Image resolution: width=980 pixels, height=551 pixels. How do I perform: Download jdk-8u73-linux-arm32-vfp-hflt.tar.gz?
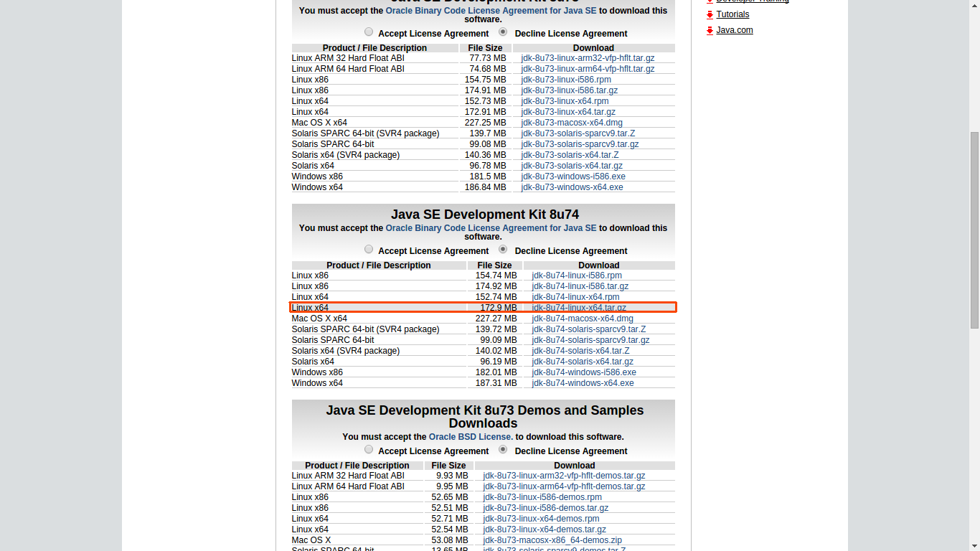click(x=588, y=58)
